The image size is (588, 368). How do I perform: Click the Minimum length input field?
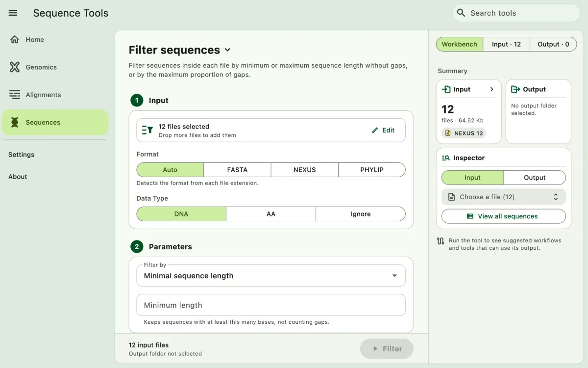271,305
